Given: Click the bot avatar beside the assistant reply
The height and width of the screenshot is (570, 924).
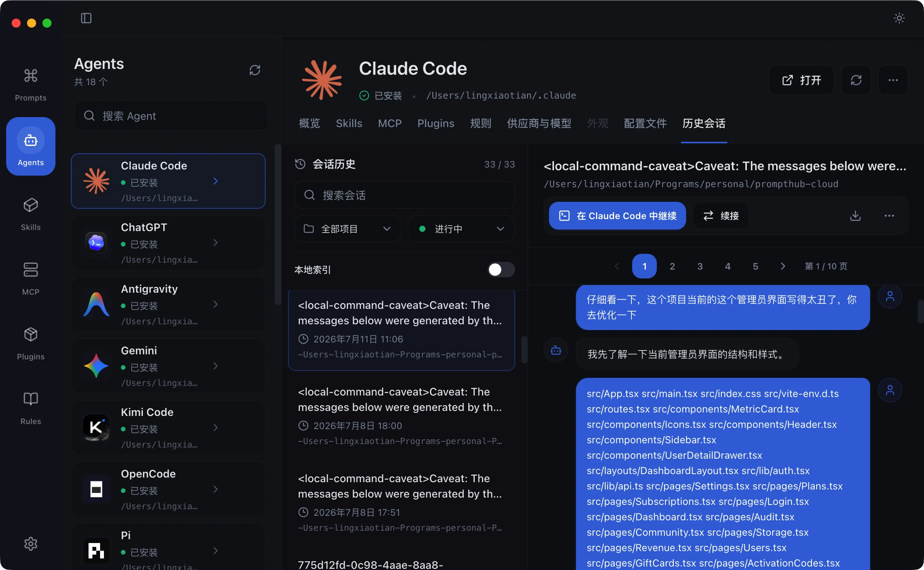Looking at the screenshot, I should click(556, 350).
